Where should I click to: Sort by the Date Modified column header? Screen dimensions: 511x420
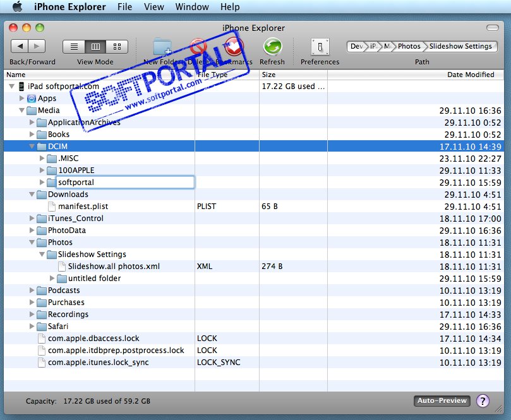point(416,75)
